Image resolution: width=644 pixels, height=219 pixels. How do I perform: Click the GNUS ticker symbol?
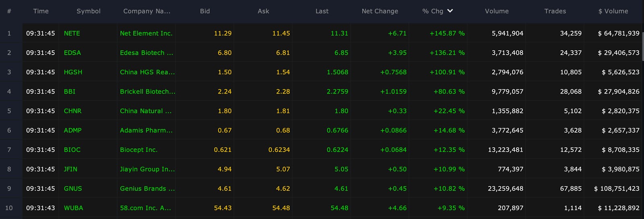click(73, 188)
